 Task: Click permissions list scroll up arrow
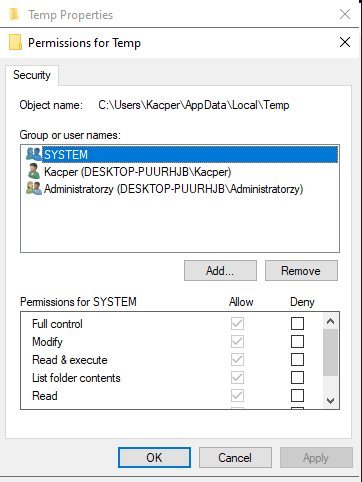[330, 321]
